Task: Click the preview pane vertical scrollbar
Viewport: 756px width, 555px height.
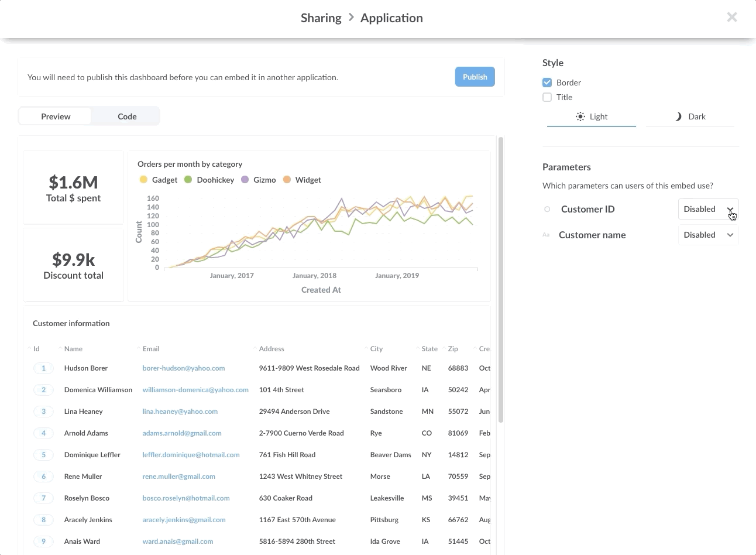Action: (501, 280)
